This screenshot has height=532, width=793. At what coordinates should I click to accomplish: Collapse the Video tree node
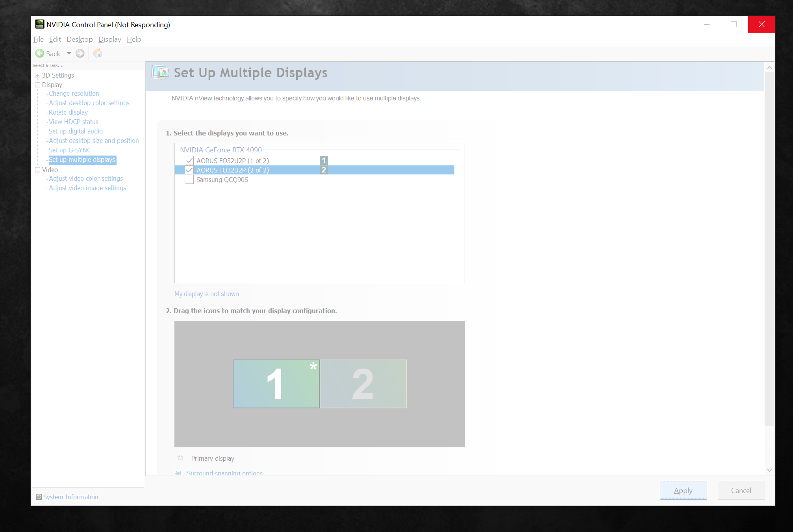[37, 170]
